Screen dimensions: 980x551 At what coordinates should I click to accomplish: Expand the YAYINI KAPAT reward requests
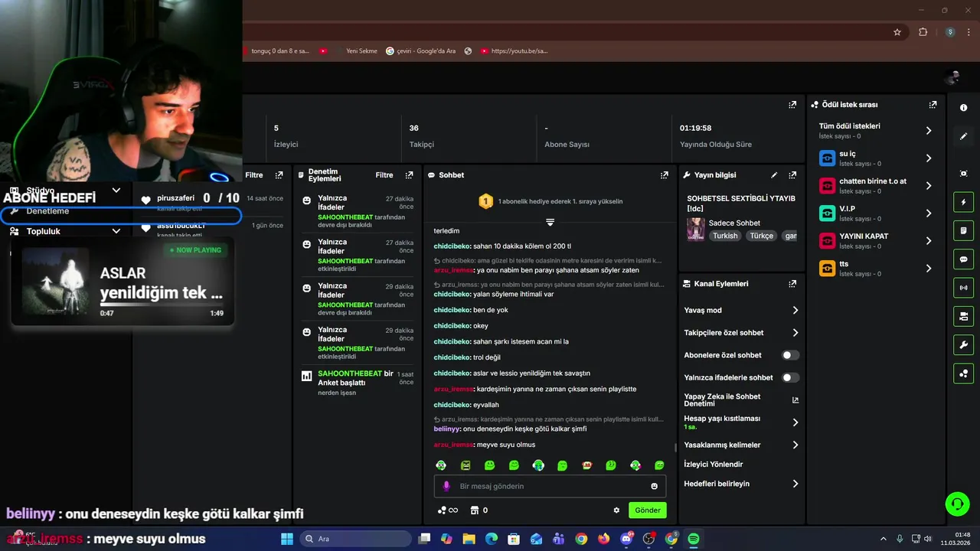click(x=929, y=241)
